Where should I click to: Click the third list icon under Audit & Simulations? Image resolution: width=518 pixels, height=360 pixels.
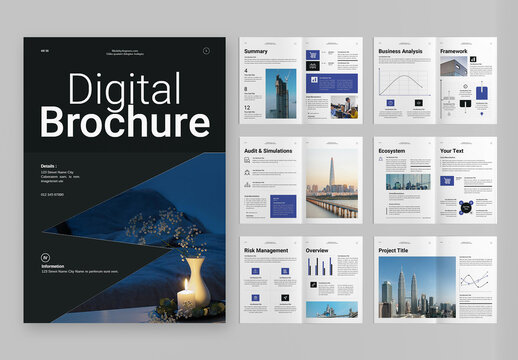tap(247, 184)
